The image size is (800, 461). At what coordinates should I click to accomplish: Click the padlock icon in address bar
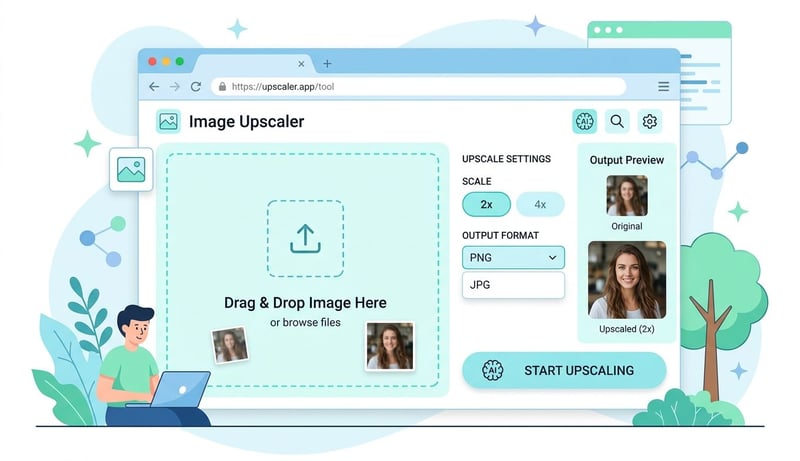tap(222, 87)
